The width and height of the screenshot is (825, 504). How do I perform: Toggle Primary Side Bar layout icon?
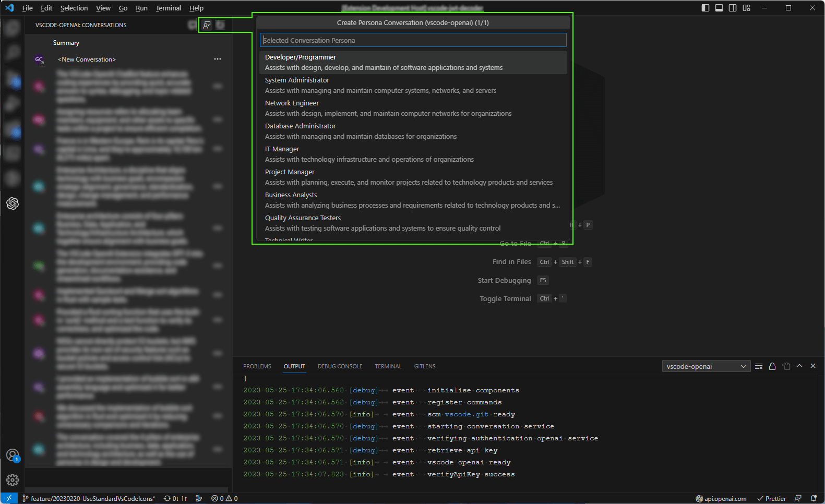(x=706, y=8)
